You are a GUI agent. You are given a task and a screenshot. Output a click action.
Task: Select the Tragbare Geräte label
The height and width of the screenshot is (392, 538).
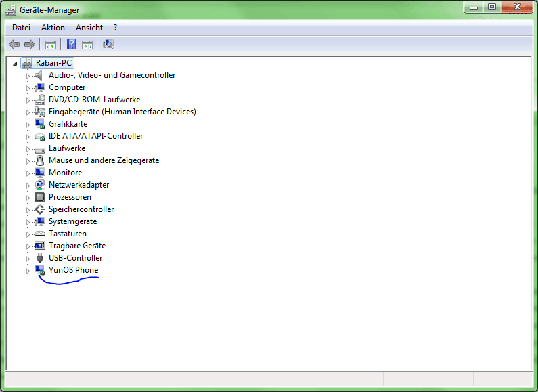(77, 246)
